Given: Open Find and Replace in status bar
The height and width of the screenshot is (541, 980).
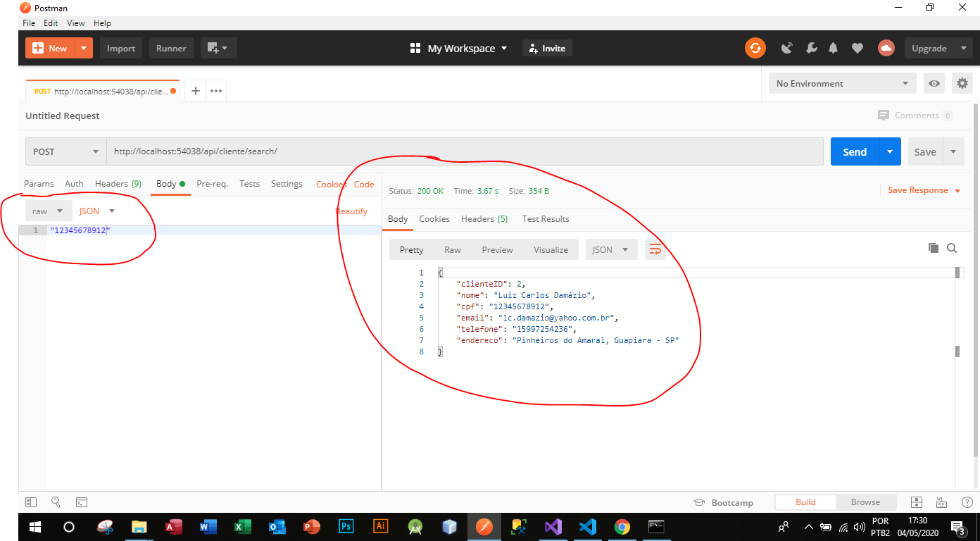Looking at the screenshot, I should pyautogui.click(x=56, y=502).
